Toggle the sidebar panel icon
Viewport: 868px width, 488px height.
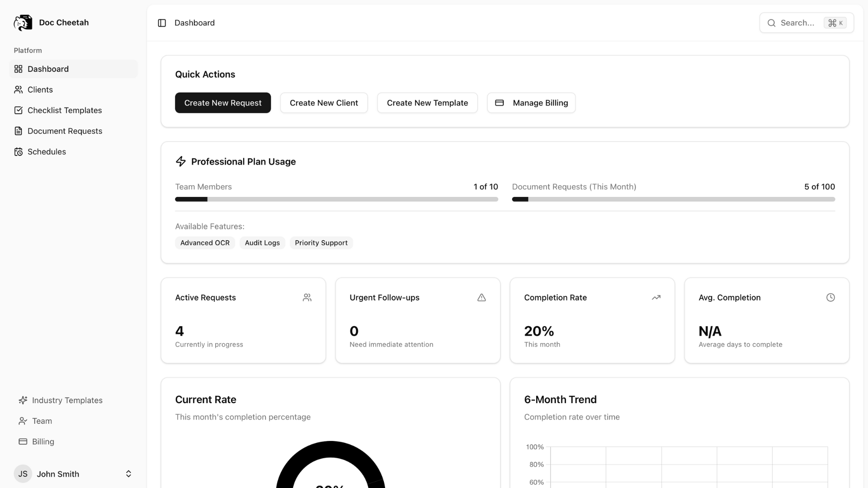[162, 23]
